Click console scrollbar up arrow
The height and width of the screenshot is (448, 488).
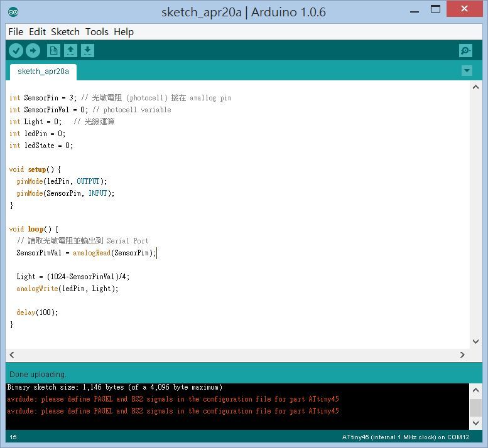pyautogui.click(x=475, y=390)
